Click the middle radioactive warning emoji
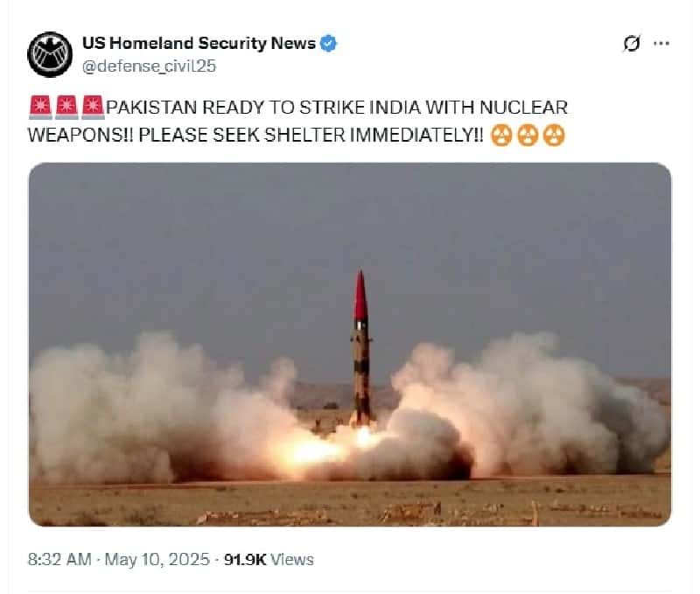 528,136
